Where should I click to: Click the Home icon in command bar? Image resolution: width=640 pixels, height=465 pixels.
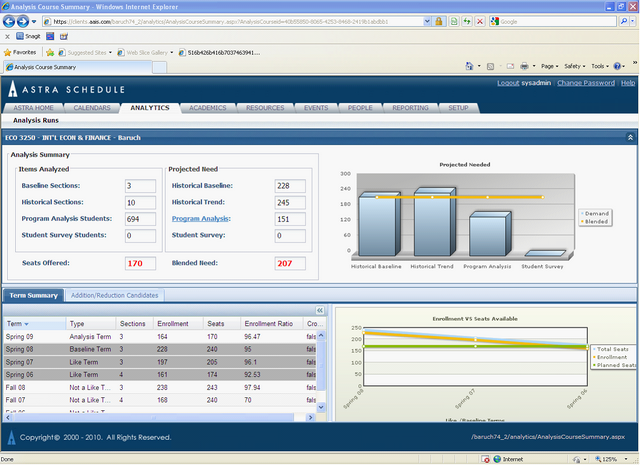(x=469, y=66)
